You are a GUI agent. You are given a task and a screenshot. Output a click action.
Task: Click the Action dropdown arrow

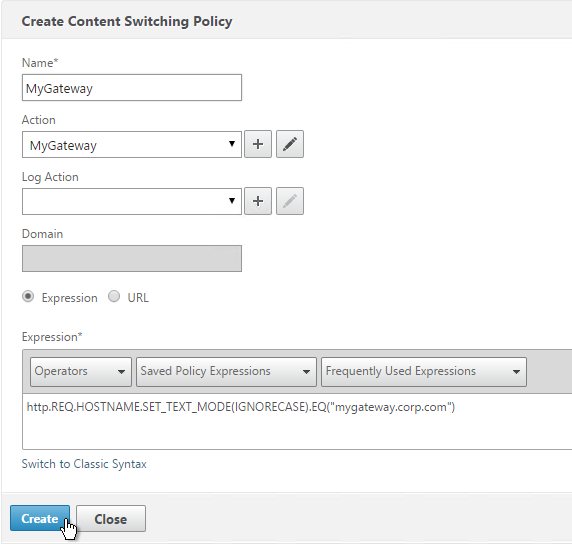point(232,144)
